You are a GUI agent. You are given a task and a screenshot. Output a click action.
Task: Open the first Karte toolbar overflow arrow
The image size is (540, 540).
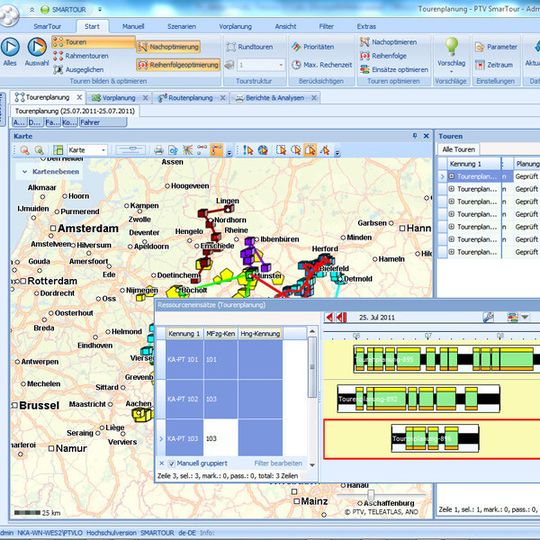click(x=229, y=153)
